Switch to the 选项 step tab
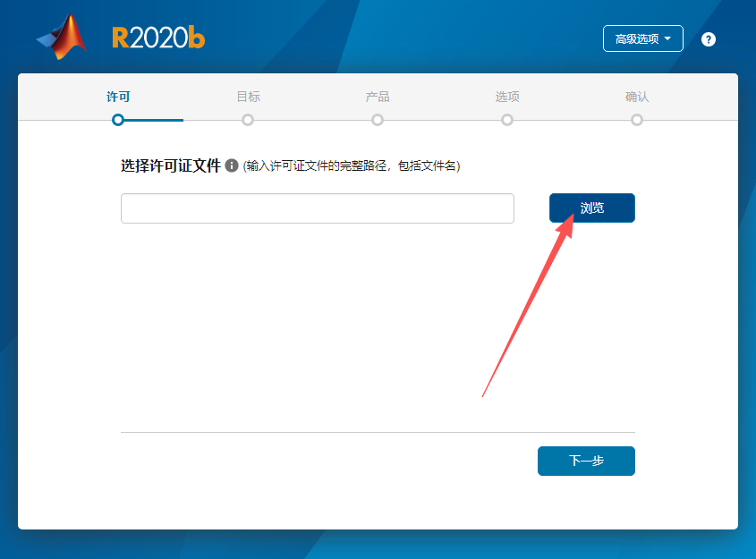 click(x=507, y=97)
